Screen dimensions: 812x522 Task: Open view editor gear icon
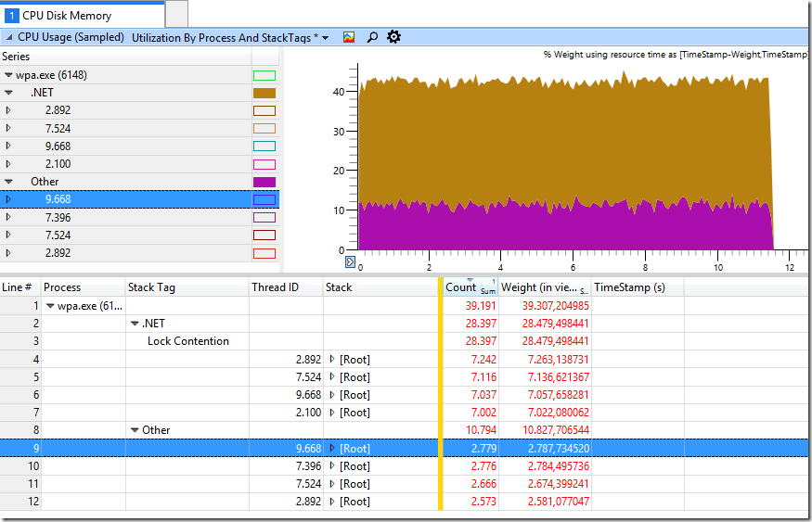[x=393, y=37]
